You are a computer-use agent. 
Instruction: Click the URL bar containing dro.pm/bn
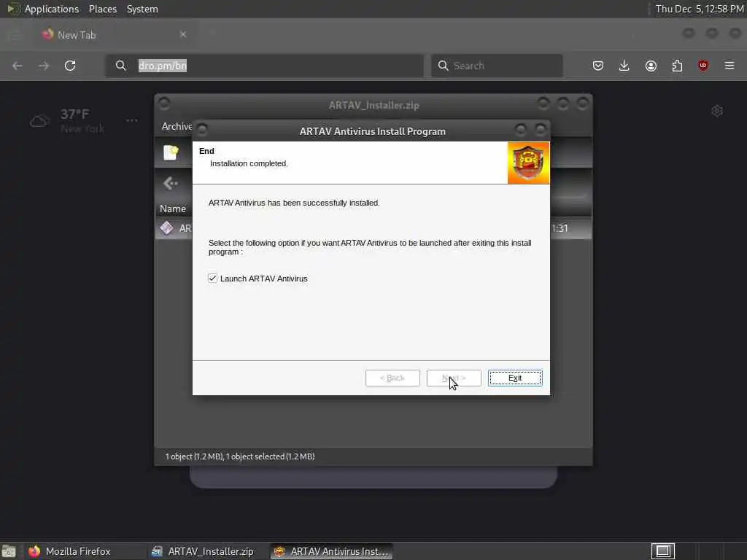coord(265,66)
